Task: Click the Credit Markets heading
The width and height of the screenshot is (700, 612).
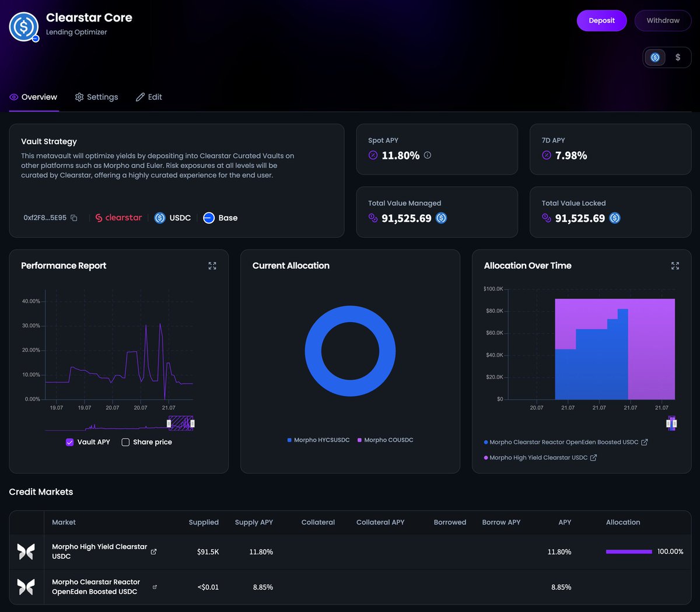Action: 41,492
